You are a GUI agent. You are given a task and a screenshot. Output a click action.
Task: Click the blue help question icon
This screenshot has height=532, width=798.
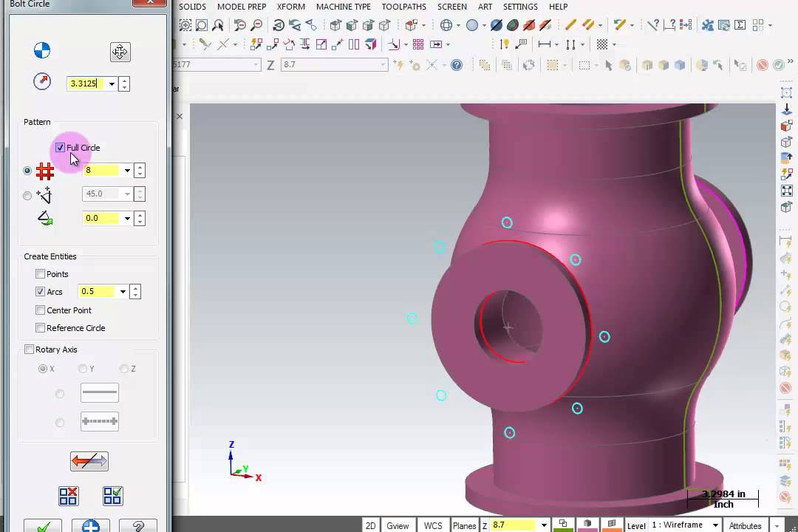(x=457, y=65)
